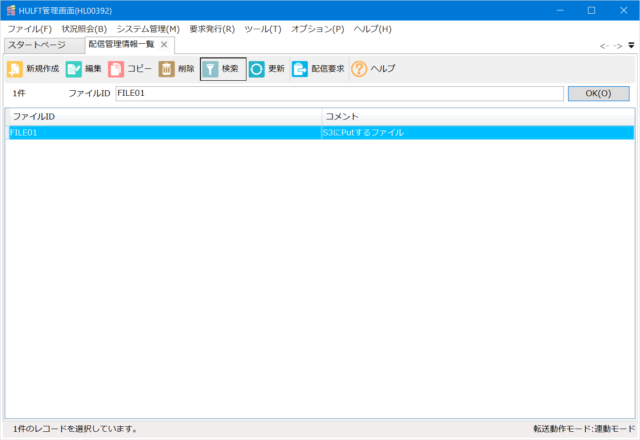640x440 pixels.
Task: Click the S3にPutするファイル comment cell
Action: coord(478,133)
